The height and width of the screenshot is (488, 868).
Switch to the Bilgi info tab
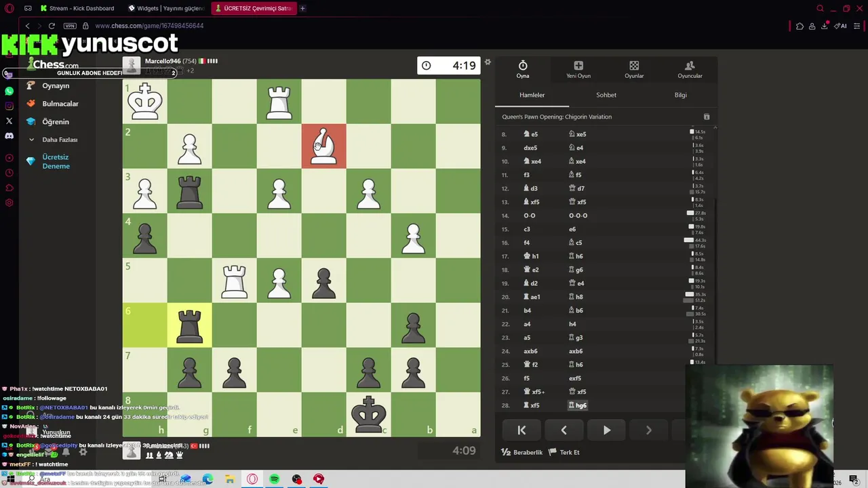coord(680,95)
